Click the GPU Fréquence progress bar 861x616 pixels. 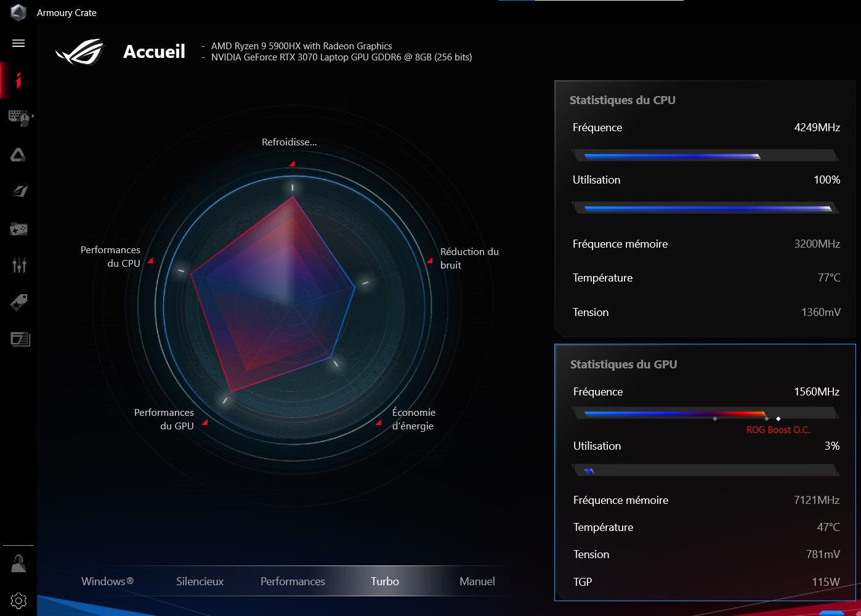point(706,413)
